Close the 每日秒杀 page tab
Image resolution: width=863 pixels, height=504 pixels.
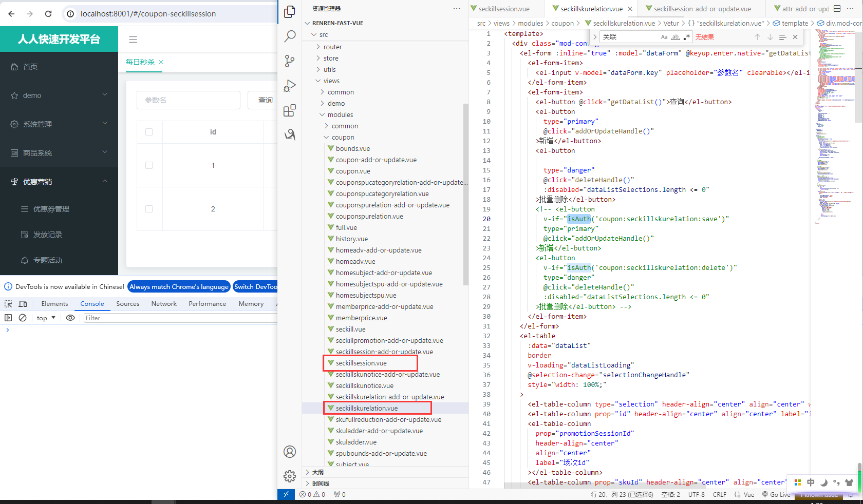(x=161, y=62)
